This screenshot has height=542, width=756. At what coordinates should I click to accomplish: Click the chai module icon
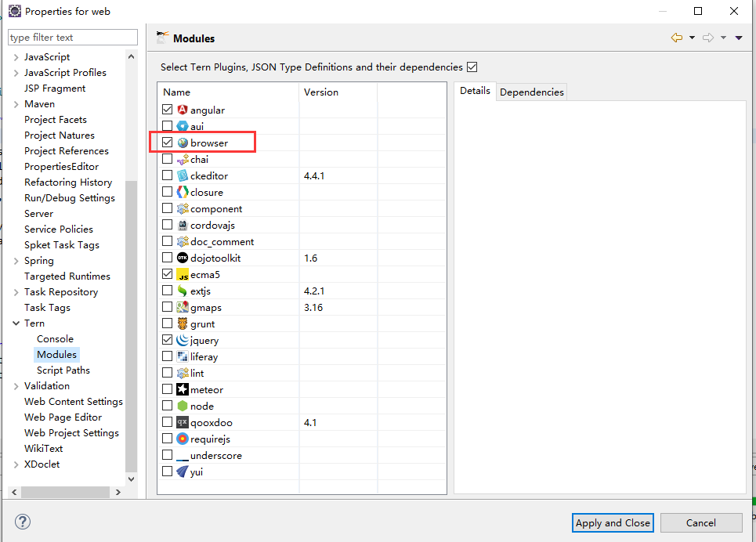pyautogui.click(x=183, y=159)
